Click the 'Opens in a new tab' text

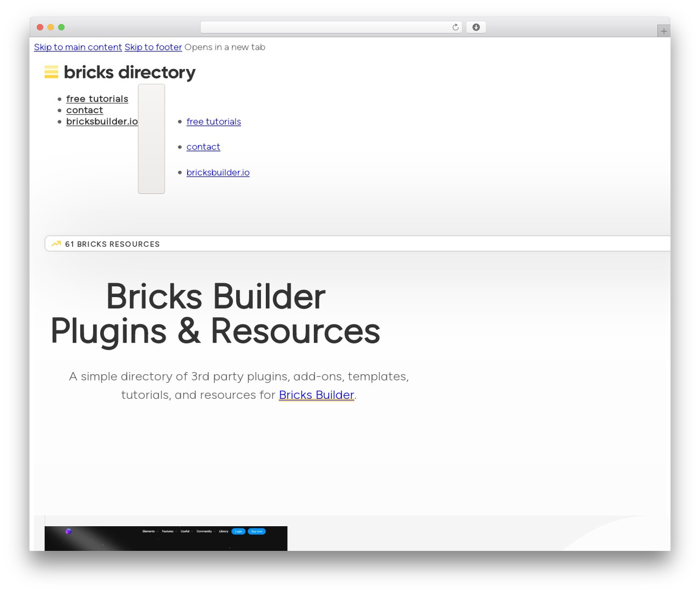pyautogui.click(x=225, y=47)
